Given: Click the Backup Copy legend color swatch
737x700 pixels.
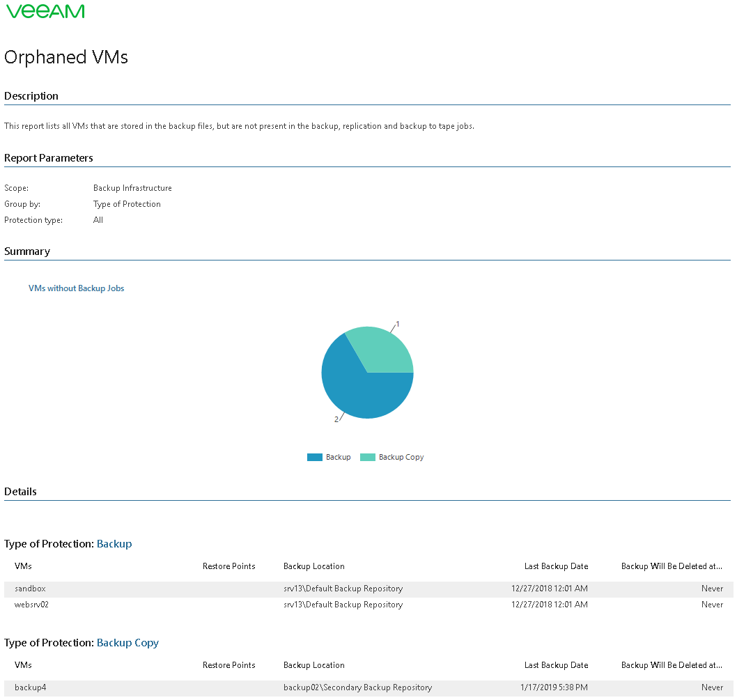Looking at the screenshot, I should pyautogui.click(x=368, y=458).
